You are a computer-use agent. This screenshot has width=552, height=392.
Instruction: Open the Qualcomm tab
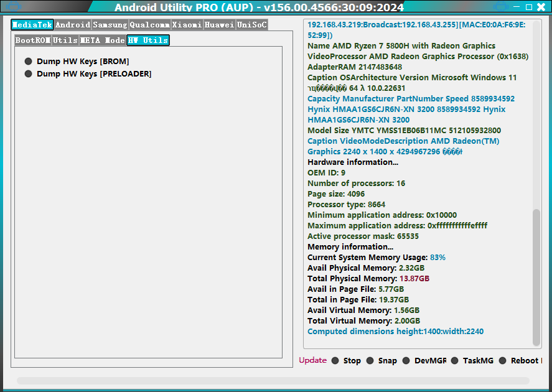pyautogui.click(x=149, y=25)
